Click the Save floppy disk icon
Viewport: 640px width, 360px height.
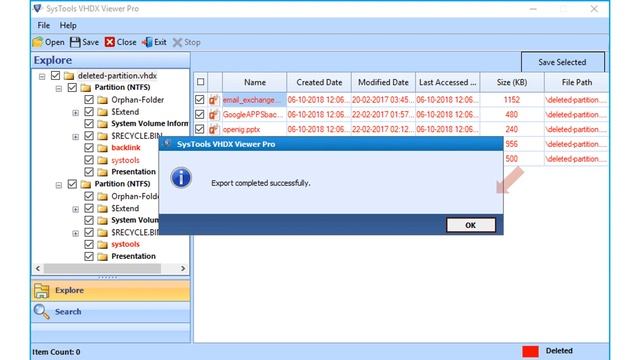point(75,42)
